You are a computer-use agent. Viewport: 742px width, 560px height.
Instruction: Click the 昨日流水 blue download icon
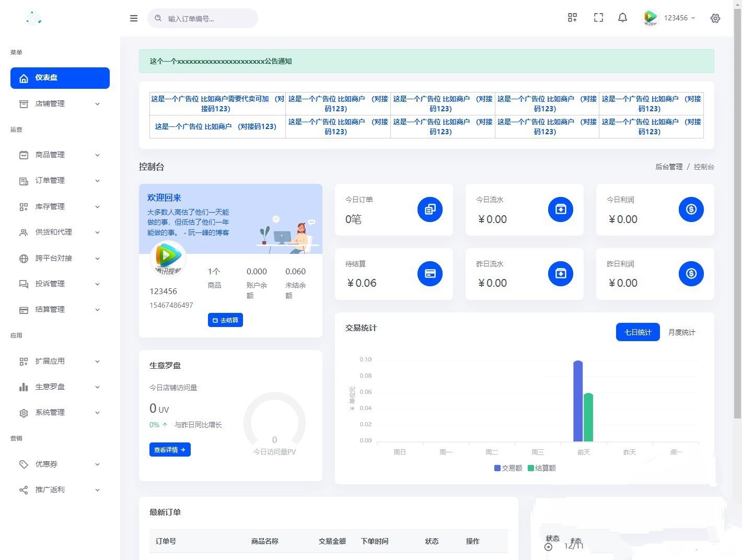tap(560, 274)
